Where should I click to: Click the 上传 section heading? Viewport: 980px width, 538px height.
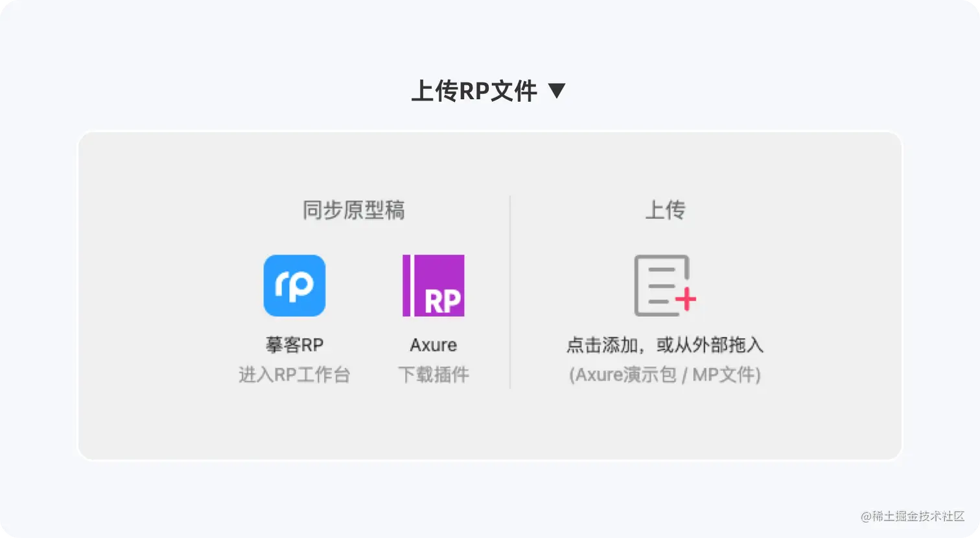click(665, 210)
